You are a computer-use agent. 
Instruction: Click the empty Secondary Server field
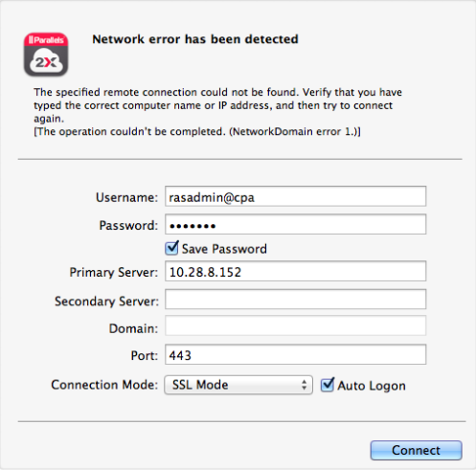[x=295, y=300]
